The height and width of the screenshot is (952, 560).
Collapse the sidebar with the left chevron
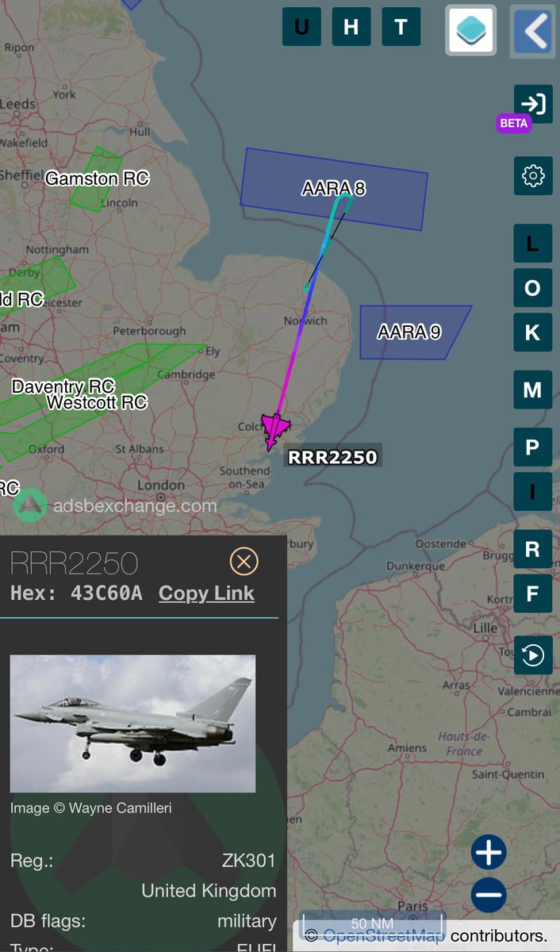click(533, 30)
